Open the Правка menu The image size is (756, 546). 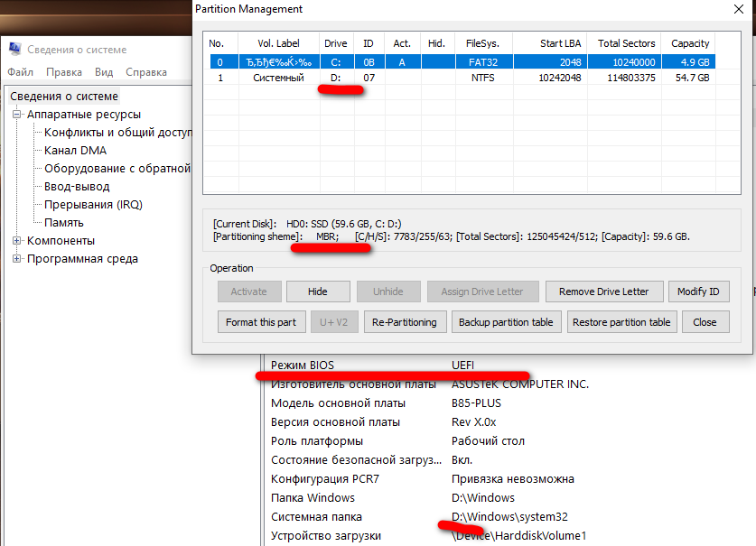point(64,72)
